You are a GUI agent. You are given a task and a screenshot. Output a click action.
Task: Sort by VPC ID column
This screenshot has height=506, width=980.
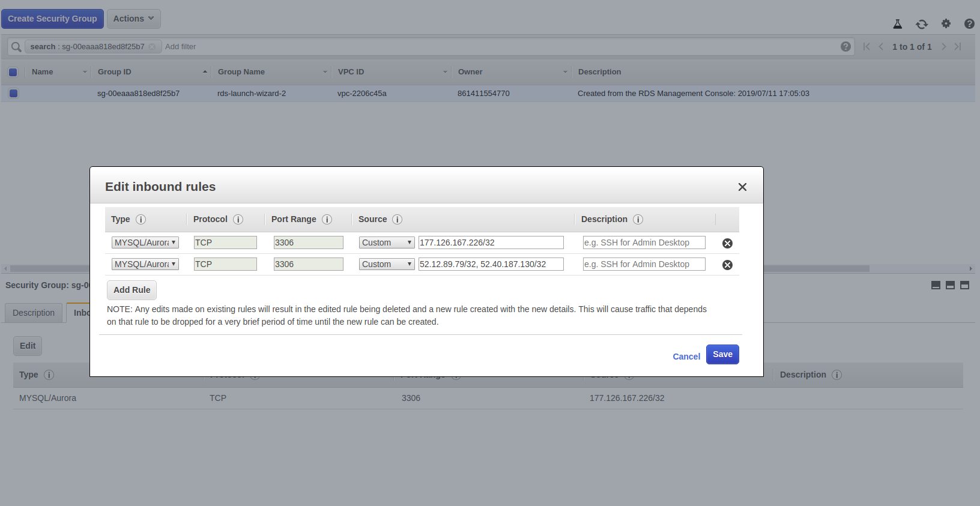click(392, 72)
